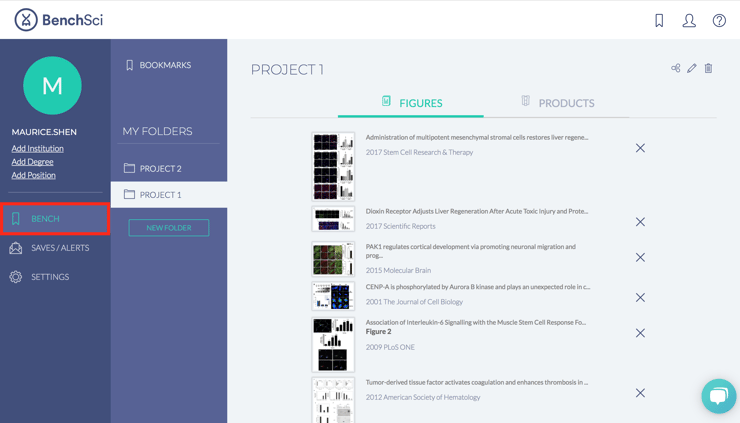Viewport: 740px width, 423px height.
Task: Click the MAURICE.SHEN username
Action: tap(44, 132)
